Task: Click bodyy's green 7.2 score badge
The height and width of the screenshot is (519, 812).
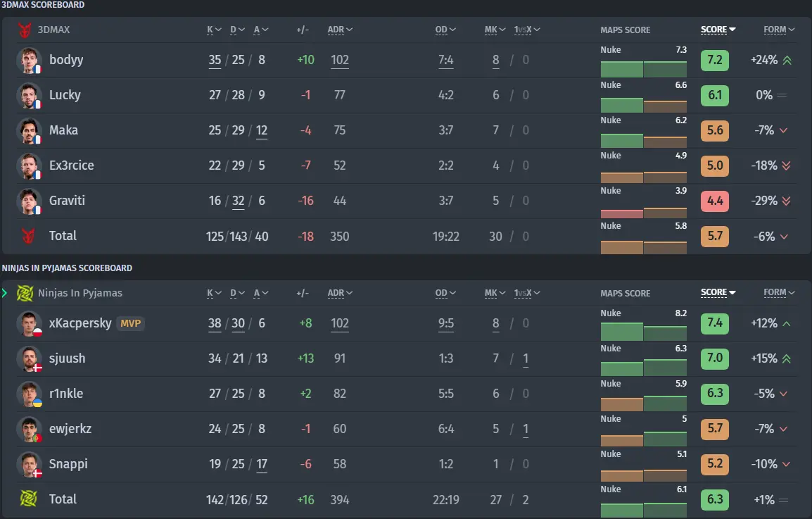Action: click(715, 60)
